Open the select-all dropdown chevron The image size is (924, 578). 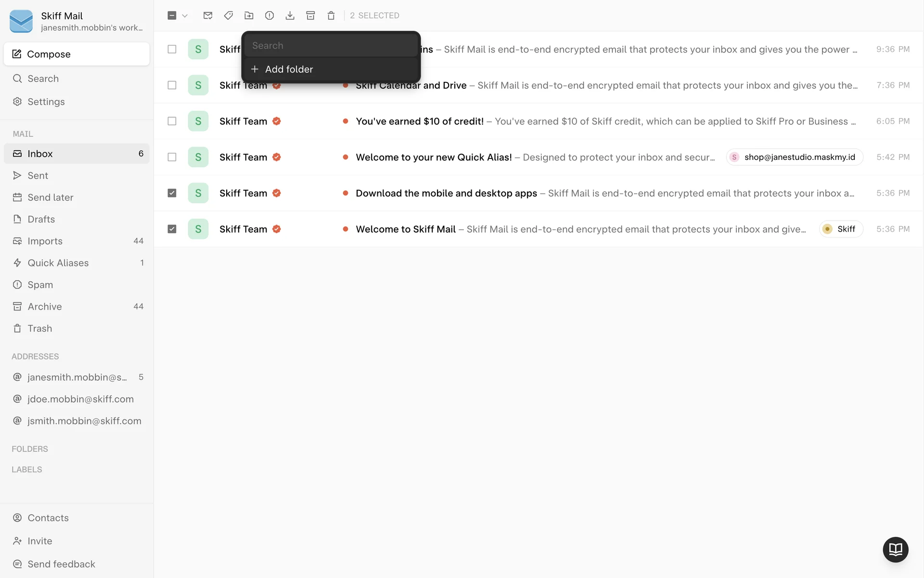pyautogui.click(x=185, y=15)
